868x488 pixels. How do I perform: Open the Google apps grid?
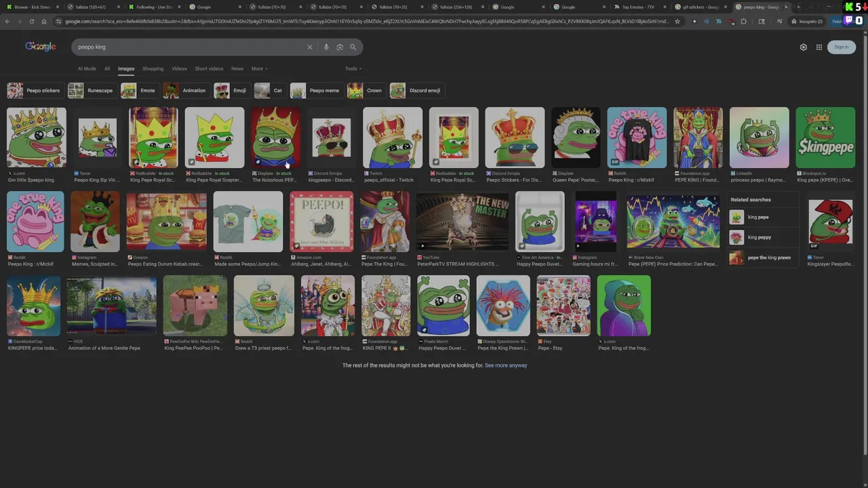click(819, 47)
